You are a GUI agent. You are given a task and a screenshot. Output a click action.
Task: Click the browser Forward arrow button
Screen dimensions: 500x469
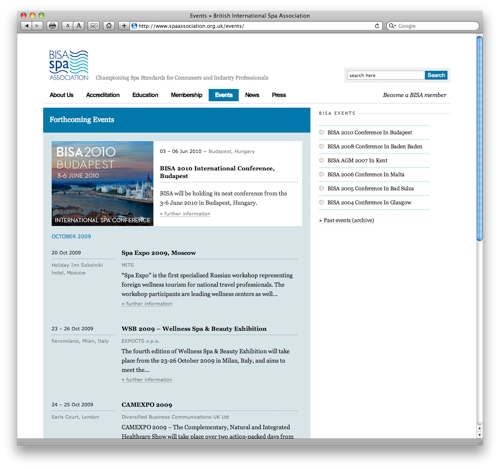point(38,26)
